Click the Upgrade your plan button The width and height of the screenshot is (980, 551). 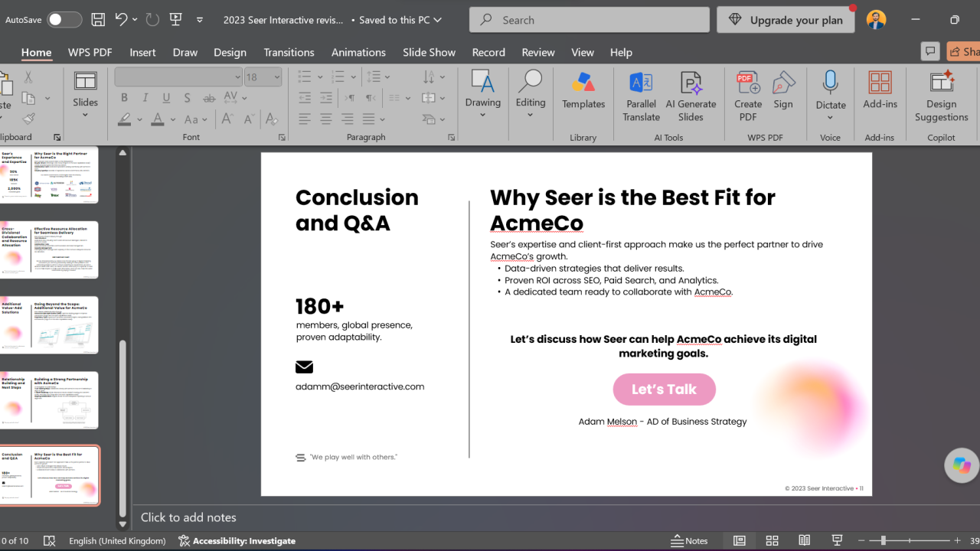(x=786, y=20)
